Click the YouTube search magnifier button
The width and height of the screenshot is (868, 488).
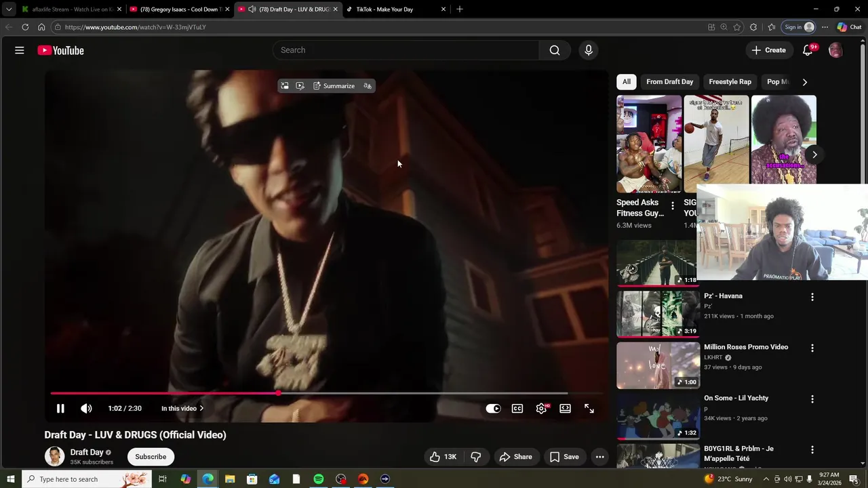pos(555,50)
